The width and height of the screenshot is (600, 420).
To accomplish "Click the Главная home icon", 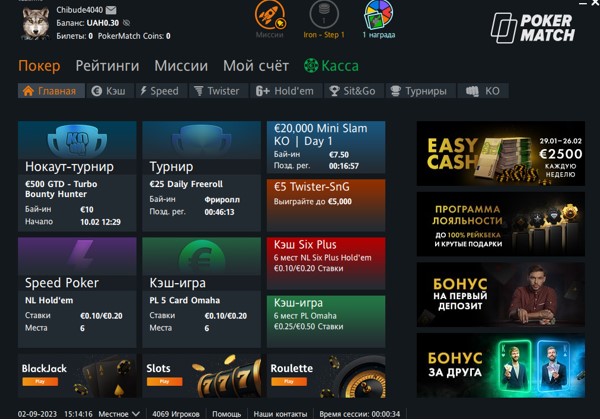I will 28,91.
